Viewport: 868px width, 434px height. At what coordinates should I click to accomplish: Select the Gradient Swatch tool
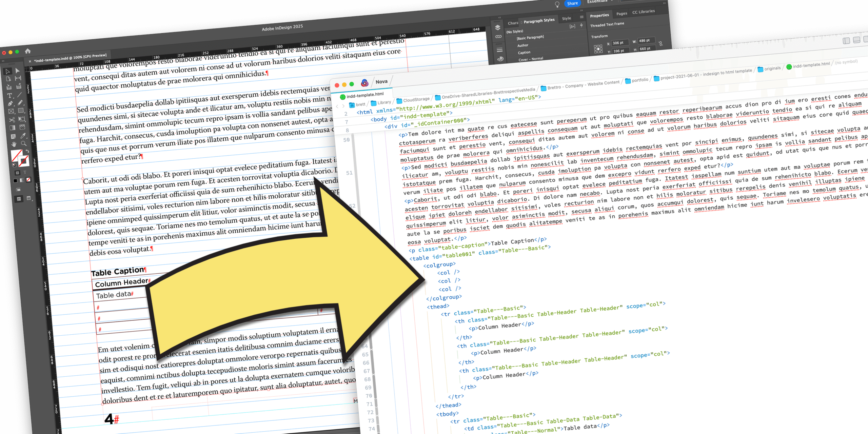coord(13,128)
